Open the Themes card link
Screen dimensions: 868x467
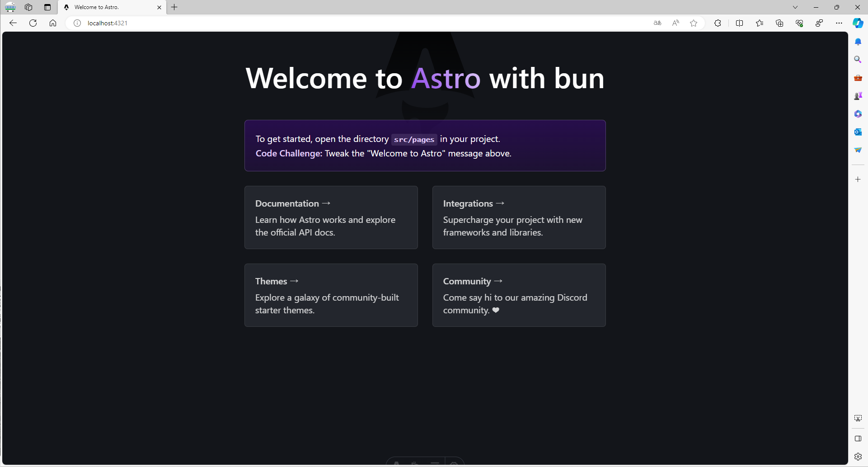coord(331,295)
